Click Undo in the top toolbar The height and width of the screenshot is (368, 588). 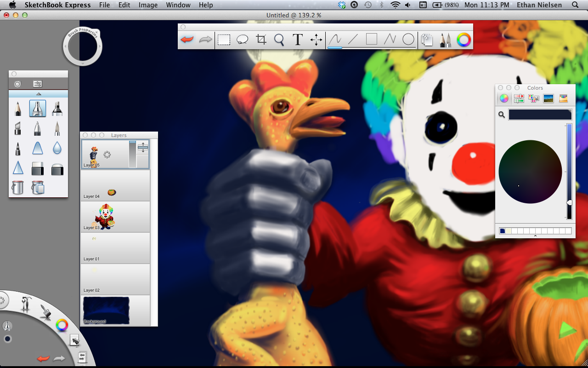pyautogui.click(x=187, y=40)
